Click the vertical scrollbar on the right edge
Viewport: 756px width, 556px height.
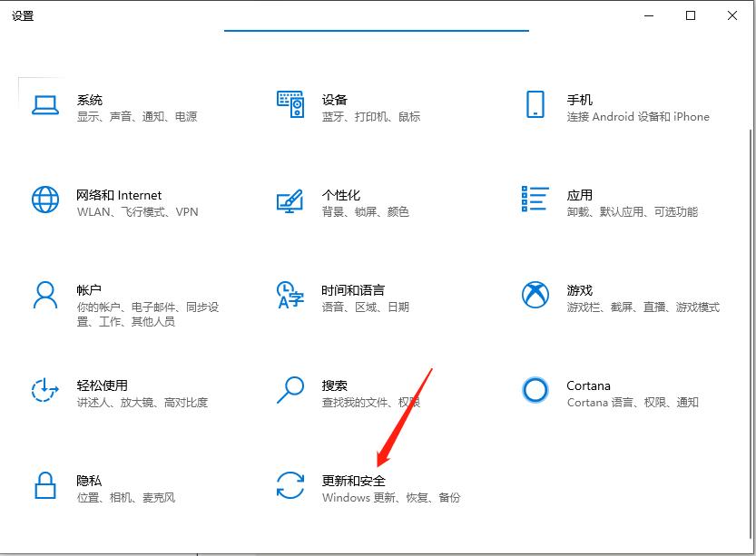tap(750, 272)
